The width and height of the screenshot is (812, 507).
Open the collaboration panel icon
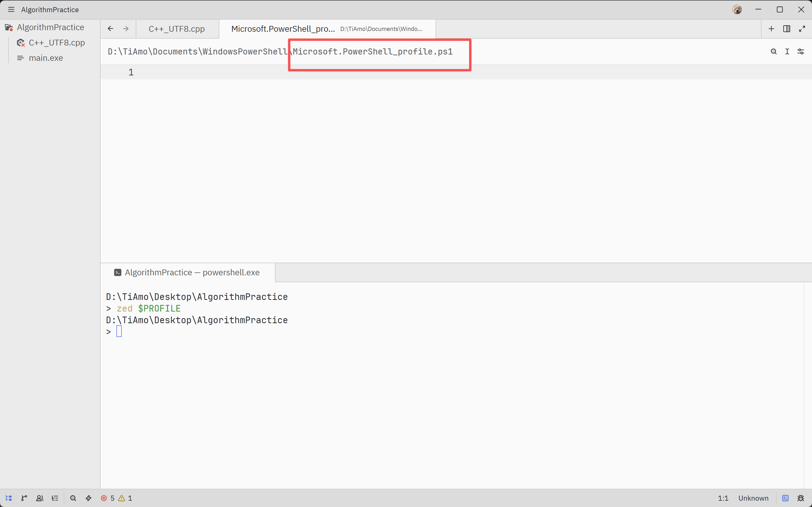(40, 498)
